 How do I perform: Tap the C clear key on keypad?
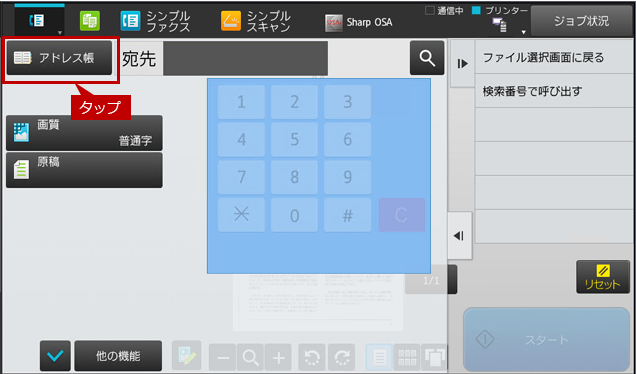pos(402,215)
